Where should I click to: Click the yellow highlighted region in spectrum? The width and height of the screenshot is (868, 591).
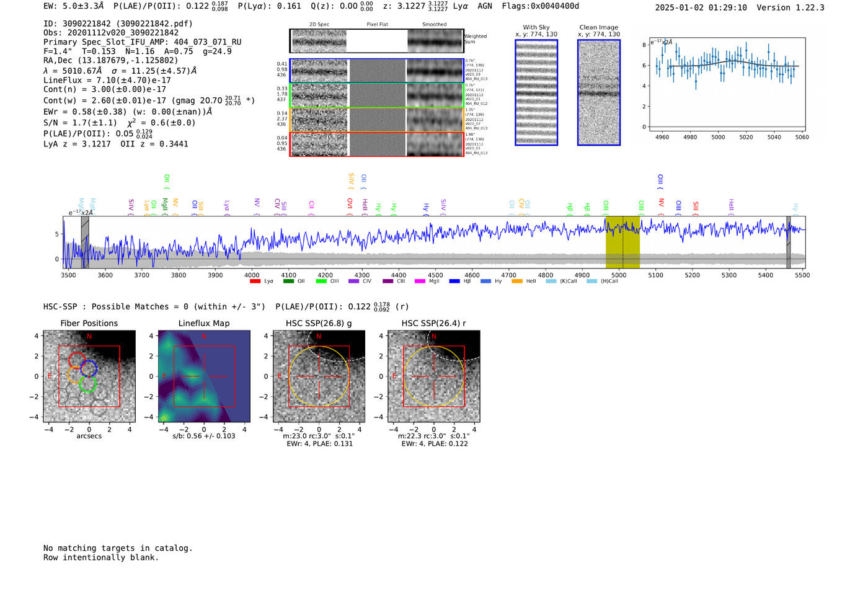pos(622,242)
